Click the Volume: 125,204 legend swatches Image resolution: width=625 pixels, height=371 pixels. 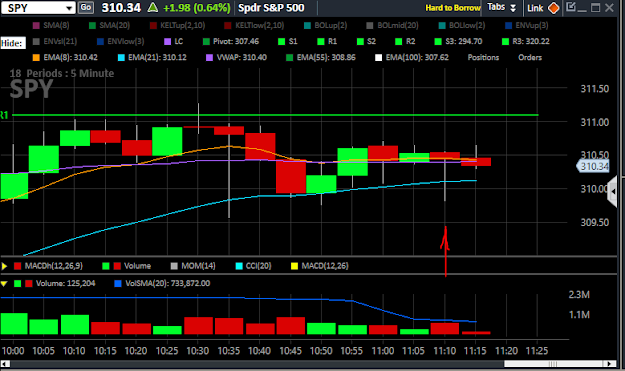click(x=23, y=284)
